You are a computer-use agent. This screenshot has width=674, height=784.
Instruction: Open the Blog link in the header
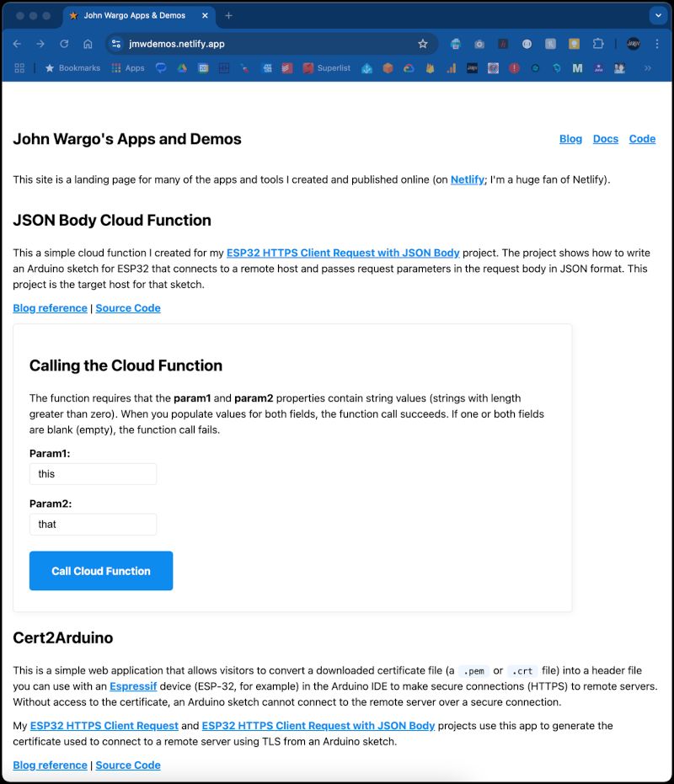click(x=570, y=139)
